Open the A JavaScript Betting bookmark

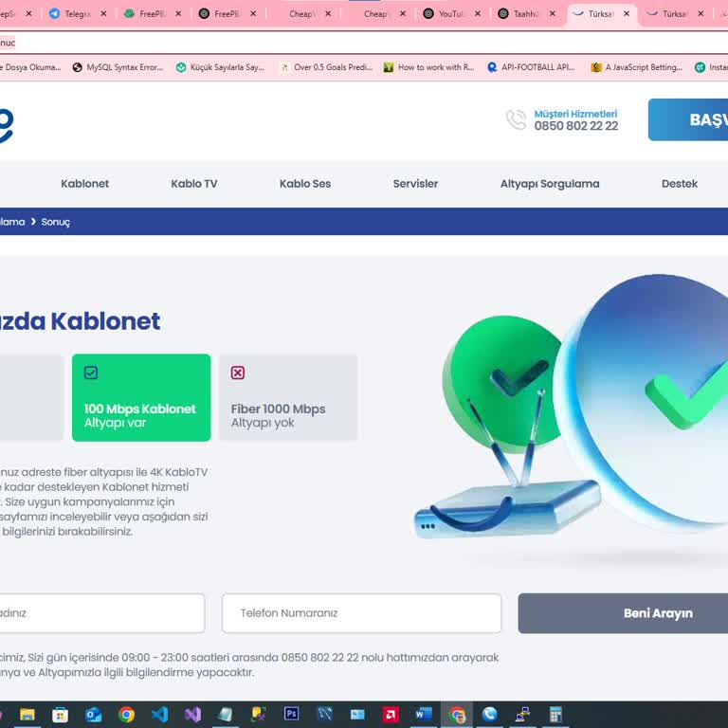(x=637, y=67)
